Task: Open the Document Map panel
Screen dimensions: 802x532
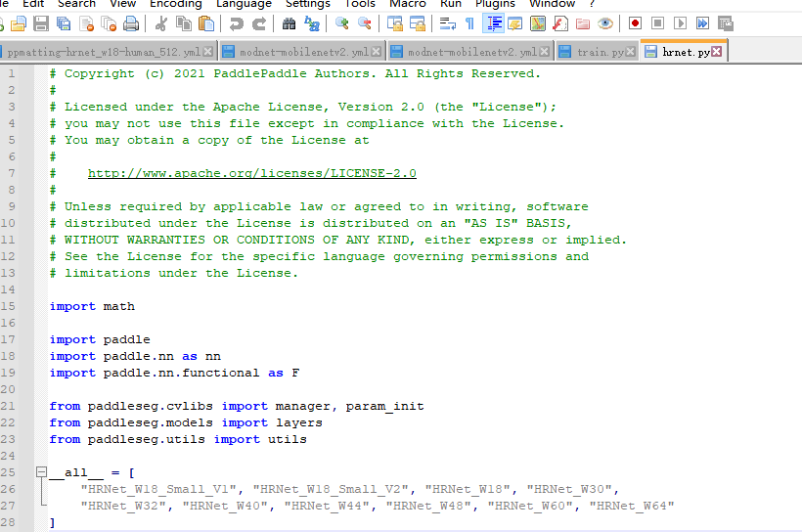Action: pyautogui.click(x=538, y=23)
